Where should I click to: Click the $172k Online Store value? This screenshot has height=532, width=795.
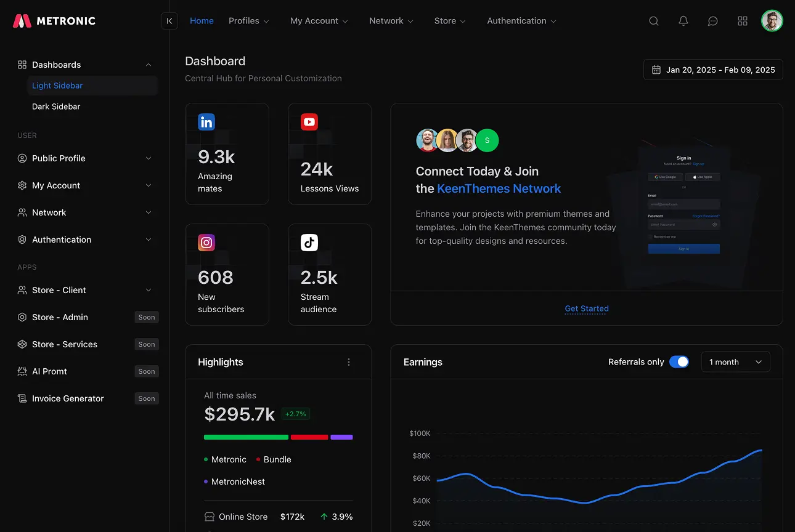(x=292, y=517)
